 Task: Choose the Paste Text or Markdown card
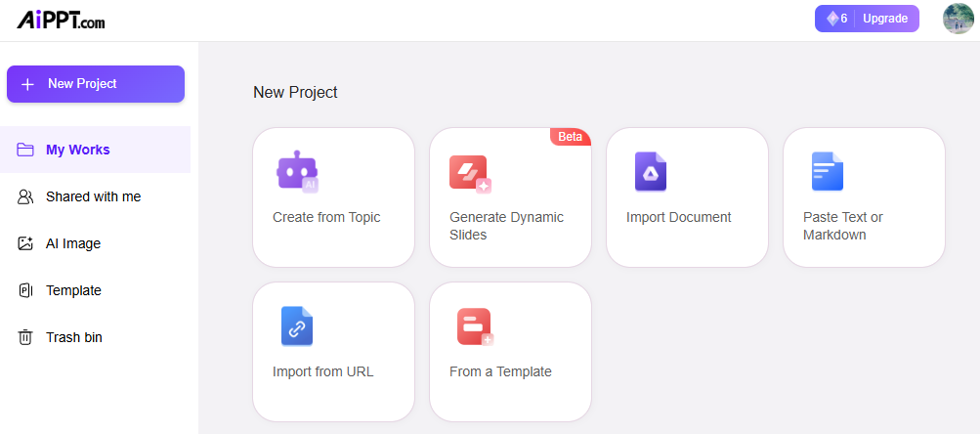click(864, 197)
